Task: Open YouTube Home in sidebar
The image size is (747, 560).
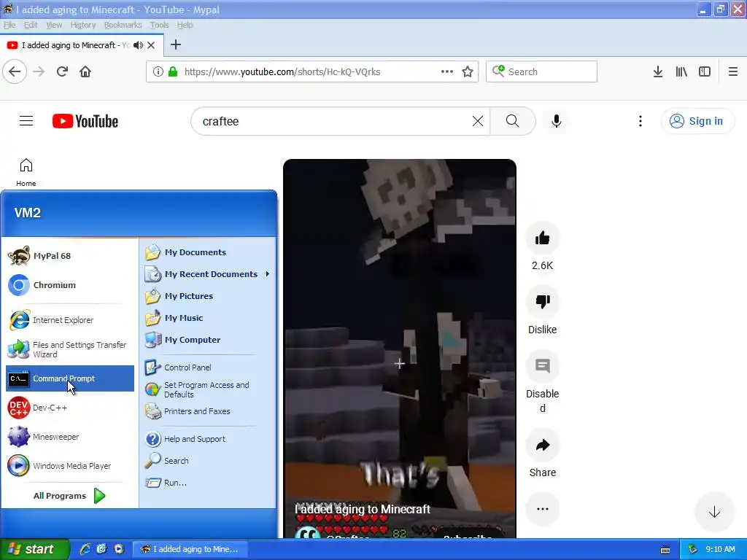Action: [26, 172]
